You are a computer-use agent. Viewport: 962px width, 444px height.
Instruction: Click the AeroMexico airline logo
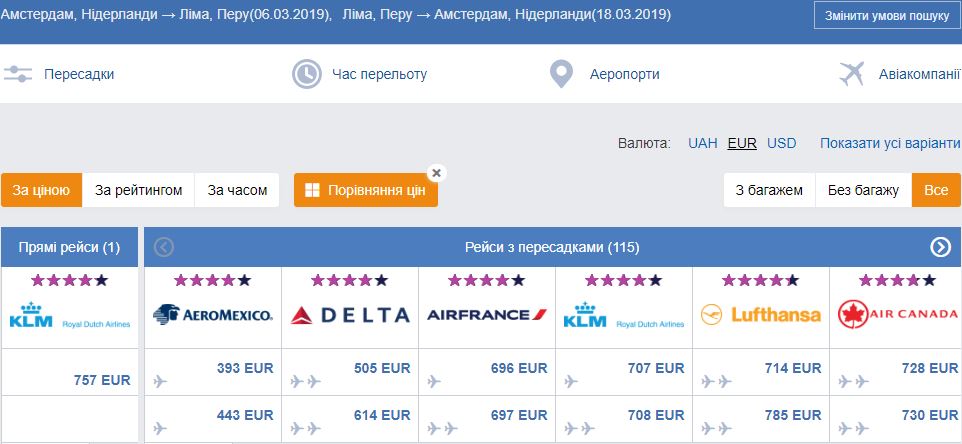pyautogui.click(x=213, y=315)
